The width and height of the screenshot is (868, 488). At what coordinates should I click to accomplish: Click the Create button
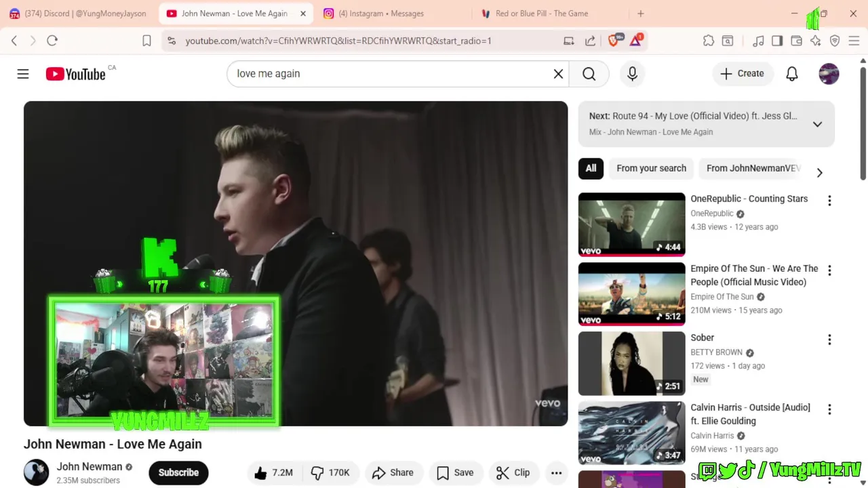[x=742, y=74]
